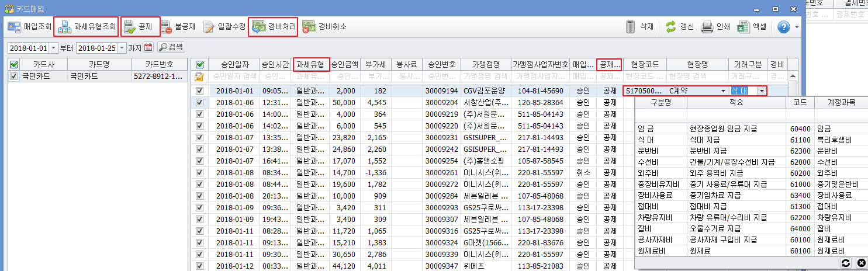This screenshot has height=271, width=868.
Task: Select the CGV김포운양 merchant cell
Action: [x=485, y=91]
